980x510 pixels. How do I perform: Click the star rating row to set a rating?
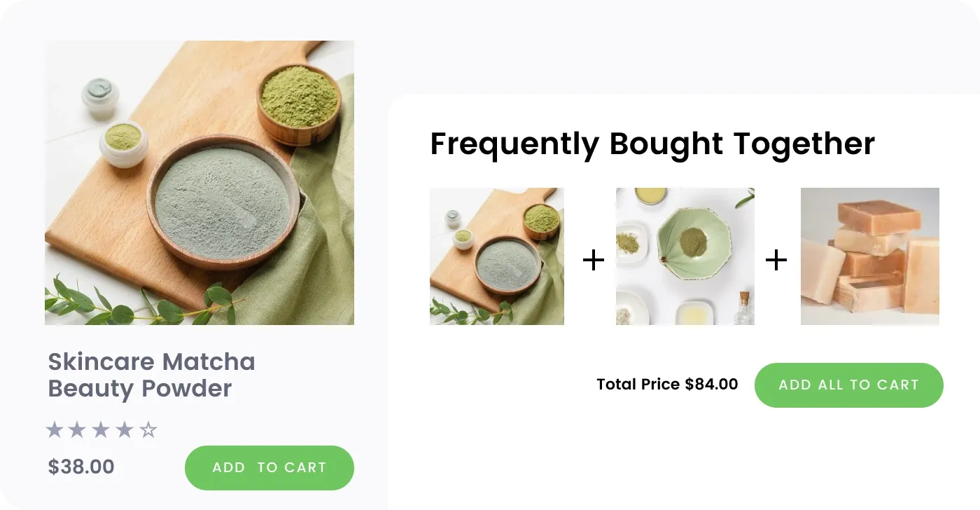[x=101, y=429]
